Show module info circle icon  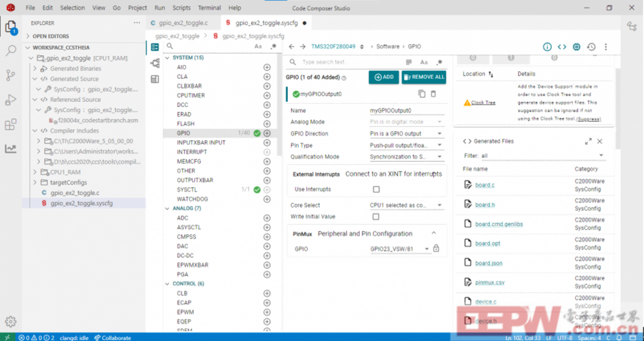(x=547, y=47)
